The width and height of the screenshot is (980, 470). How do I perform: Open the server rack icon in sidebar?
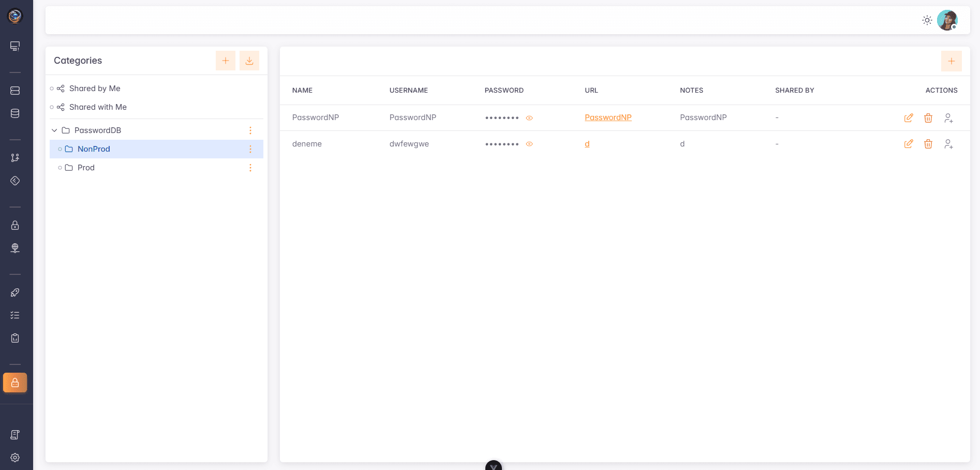coord(15,91)
